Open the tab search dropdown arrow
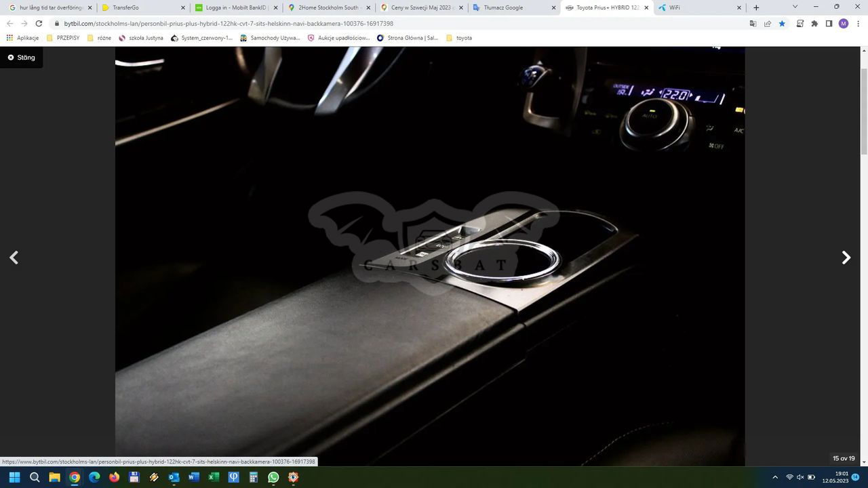Image resolution: width=868 pixels, height=488 pixels. tap(795, 7)
